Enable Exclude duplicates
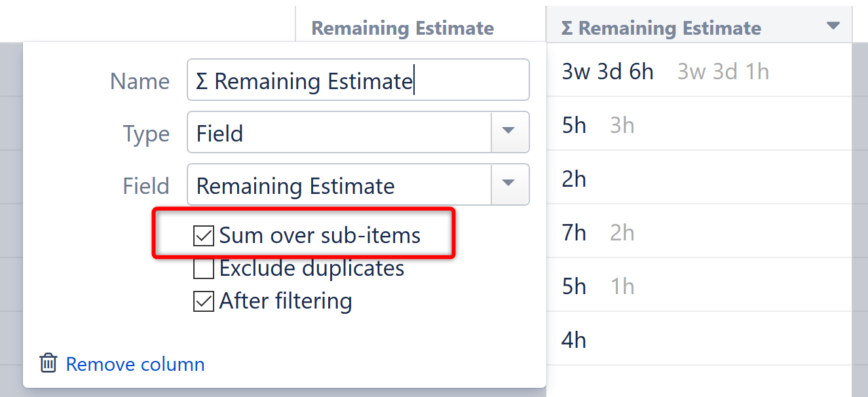Screen dimensions: 868x397 203,268
